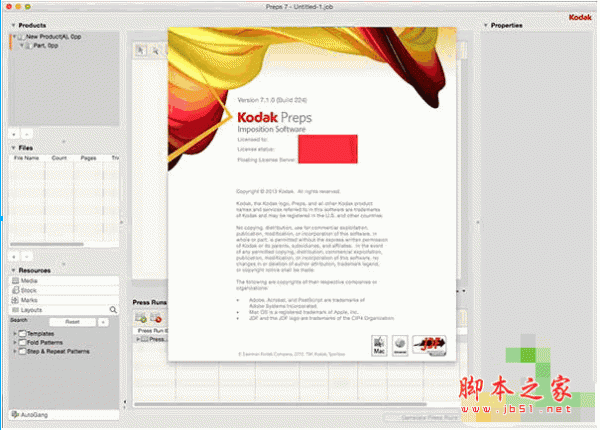The image size is (600, 430).
Task: Expand the Press run row
Action: click(x=138, y=339)
